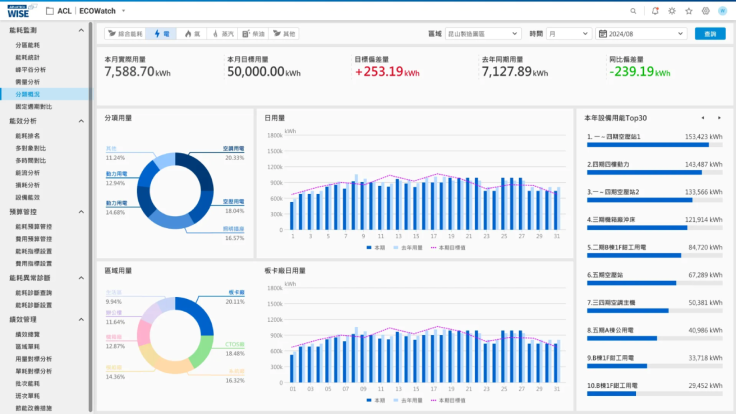Click the folder icon beside ACL
Image resolution: width=736 pixels, height=414 pixels.
coord(50,11)
